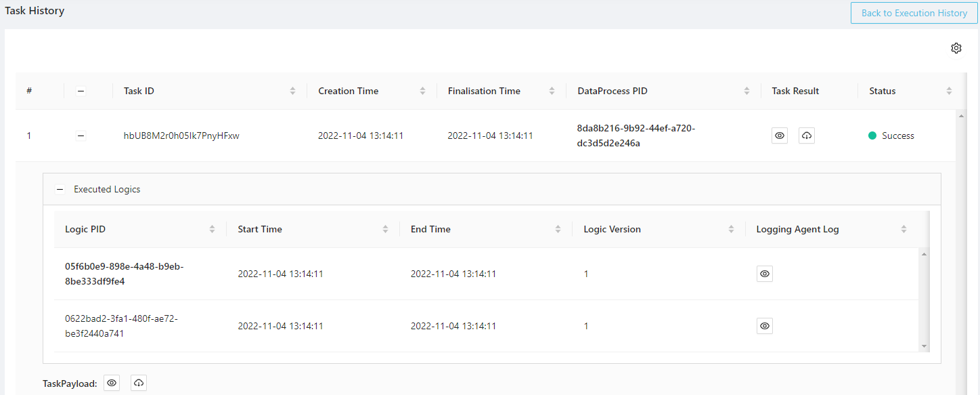Collapse the Executed Logics section
The image size is (980, 395).
60,190
